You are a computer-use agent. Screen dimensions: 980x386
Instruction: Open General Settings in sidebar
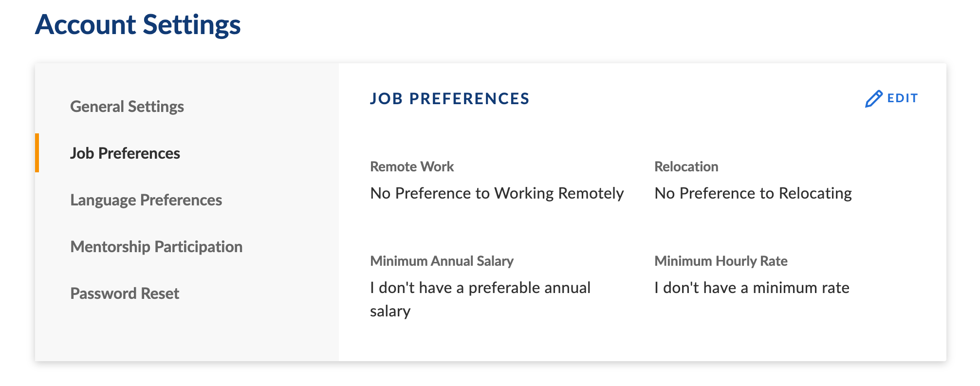tap(127, 106)
